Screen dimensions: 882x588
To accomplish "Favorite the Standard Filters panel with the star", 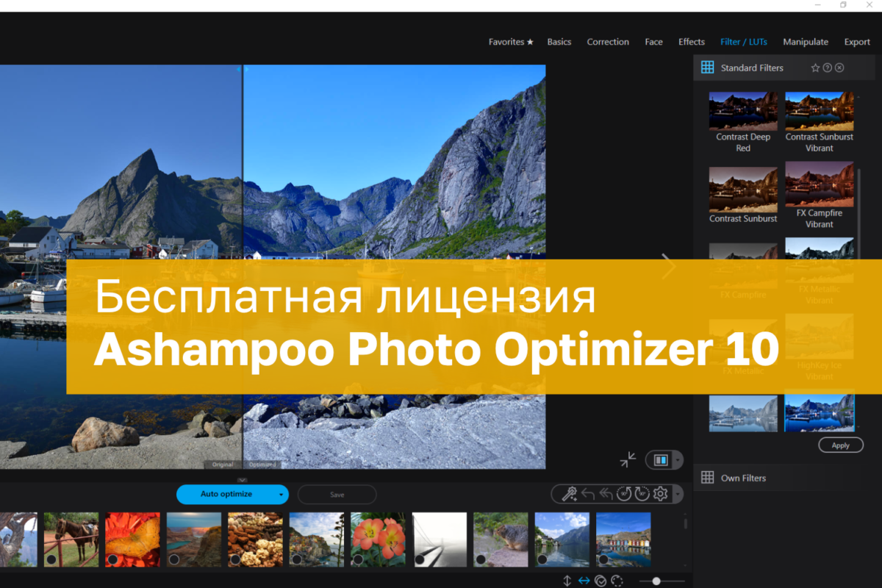I will point(815,67).
